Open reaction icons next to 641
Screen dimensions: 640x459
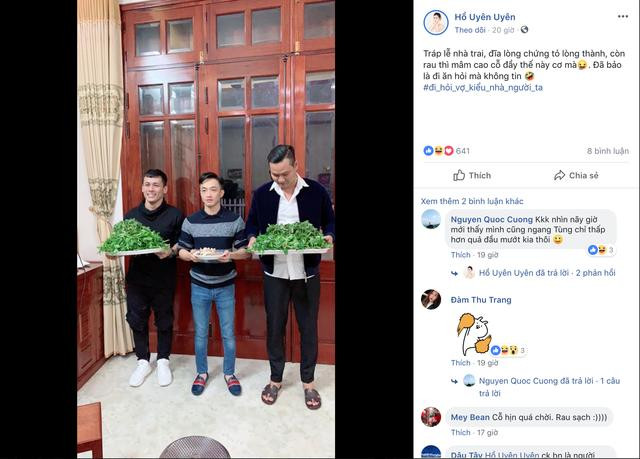[438, 151]
